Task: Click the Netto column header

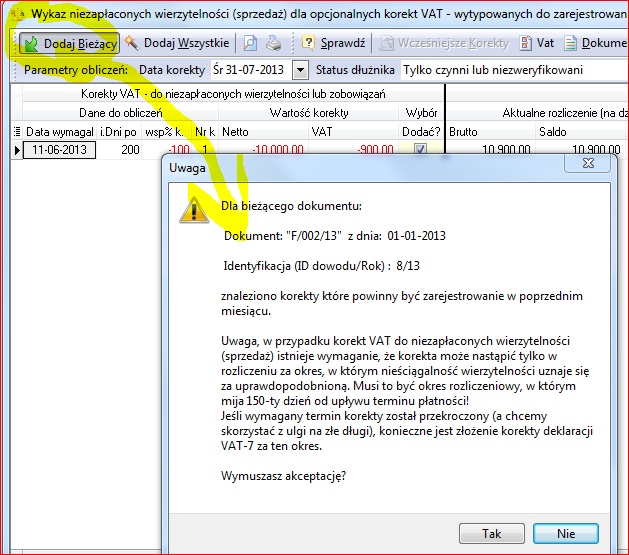Action: (x=263, y=132)
